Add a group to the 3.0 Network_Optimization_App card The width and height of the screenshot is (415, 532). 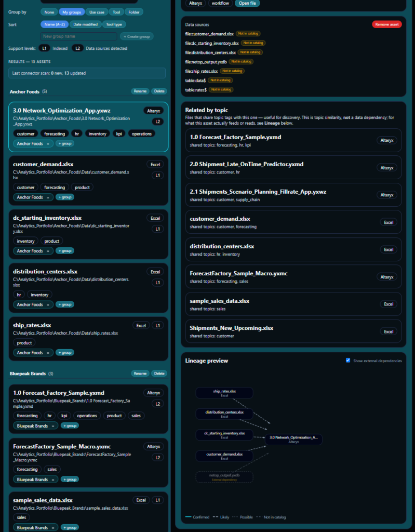click(x=65, y=143)
